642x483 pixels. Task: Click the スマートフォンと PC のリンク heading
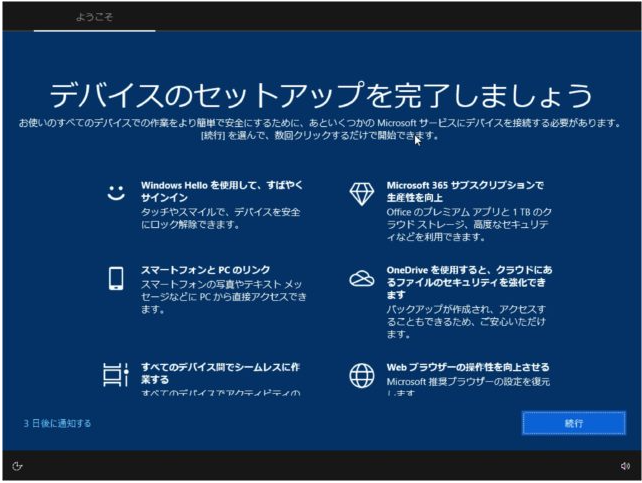click(206, 270)
